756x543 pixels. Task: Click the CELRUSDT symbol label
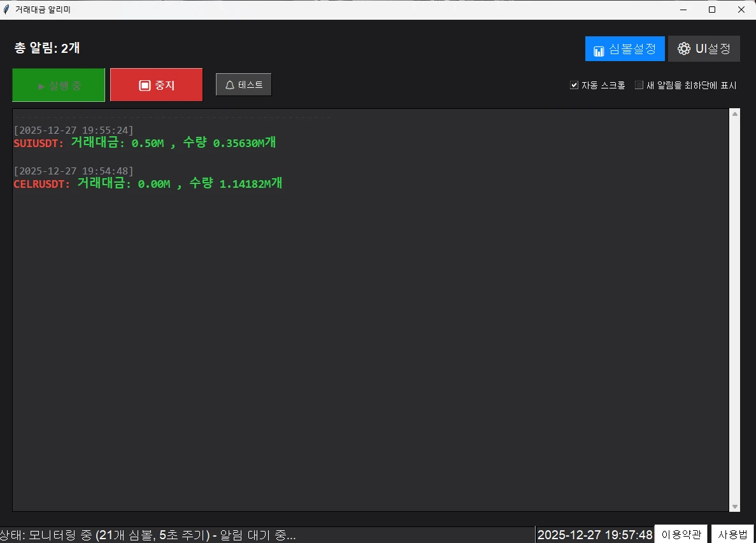coord(42,184)
